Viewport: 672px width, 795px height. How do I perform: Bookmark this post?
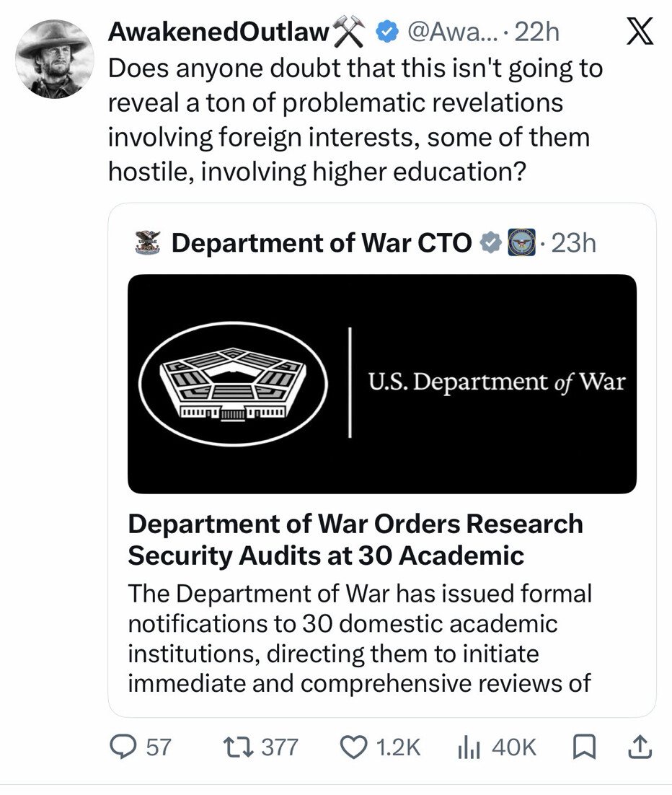(584, 747)
